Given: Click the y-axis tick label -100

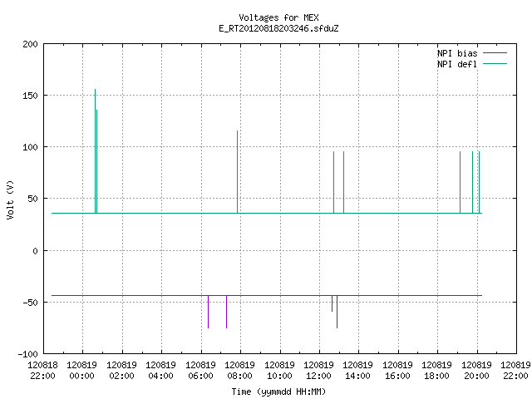Looking at the screenshot, I should click(x=27, y=354).
